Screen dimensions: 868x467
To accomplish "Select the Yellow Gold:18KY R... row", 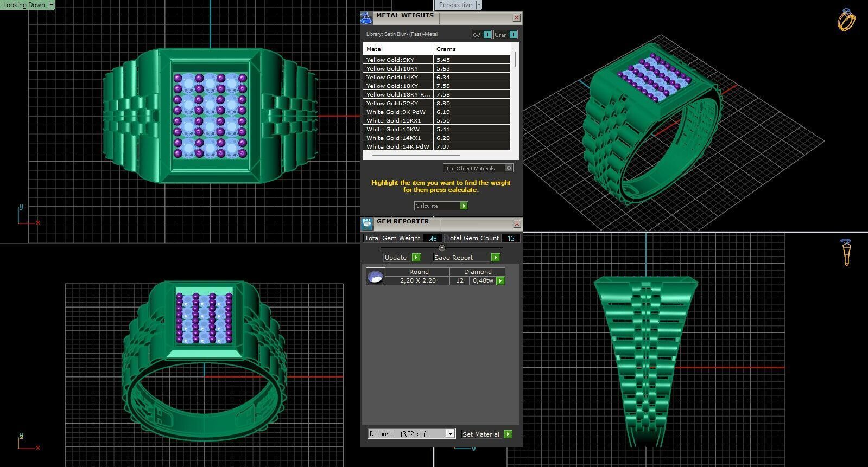I will point(436,94).
